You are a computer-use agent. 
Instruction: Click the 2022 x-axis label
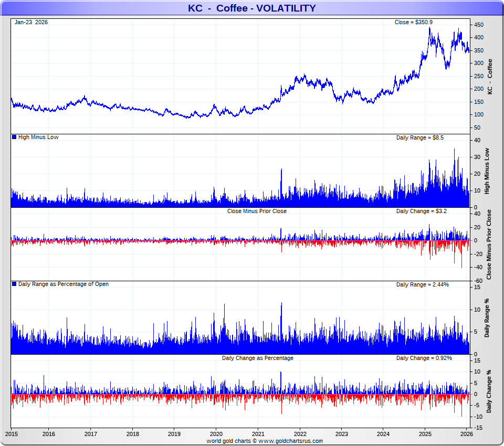(x=300, y=434)
